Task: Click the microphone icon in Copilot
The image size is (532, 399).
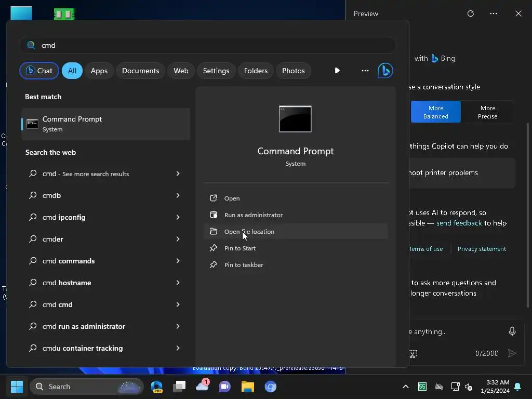Action: (x=512, y=331)
